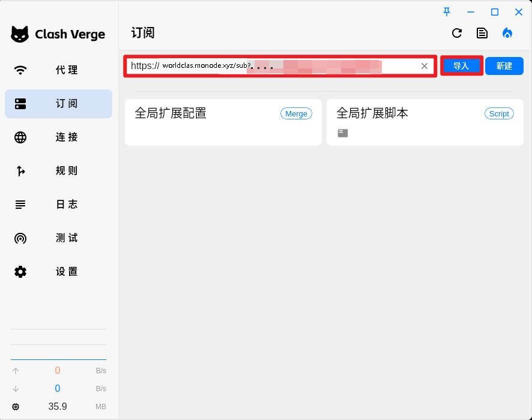Screen dimensions: 532x420
Task: Click the download speed arrow icon
Action: point(16,388)
